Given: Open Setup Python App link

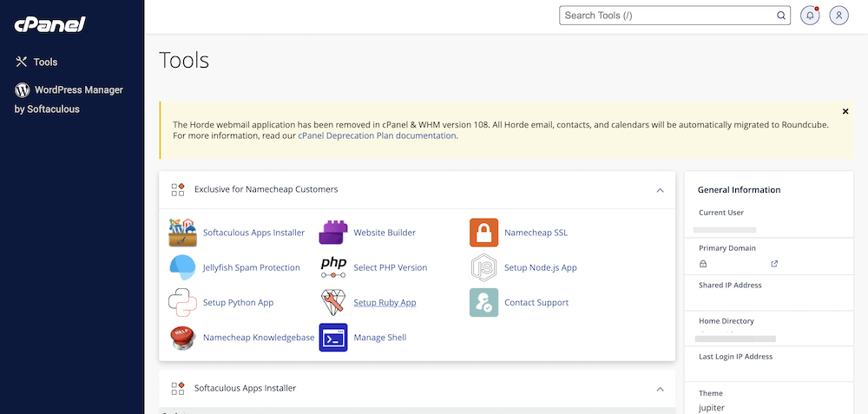Looking at the screenshot, I should click(238, 303).
